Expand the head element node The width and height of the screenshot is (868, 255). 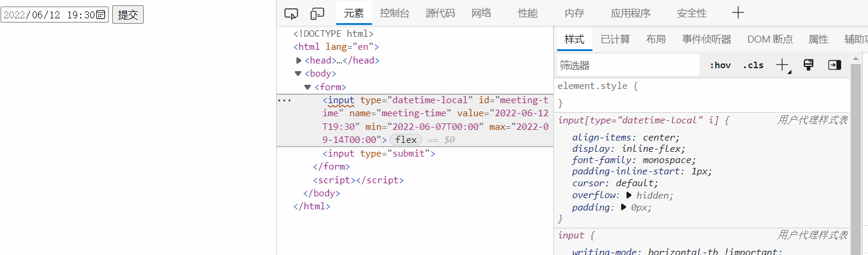(299, 60)
